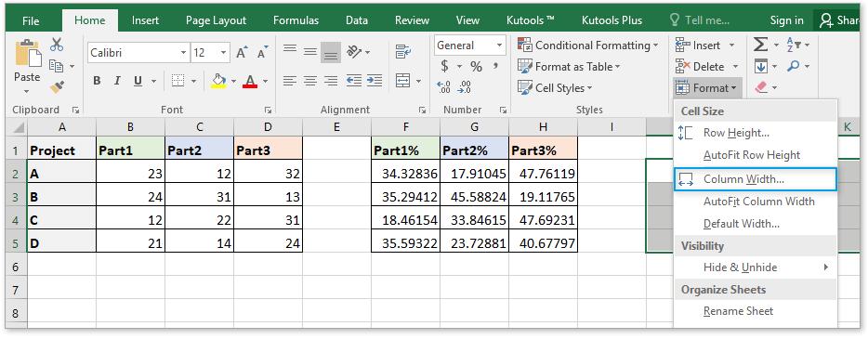
Task: Expand the Font Color dropdown arrow
Action: (x=265, y=82)
